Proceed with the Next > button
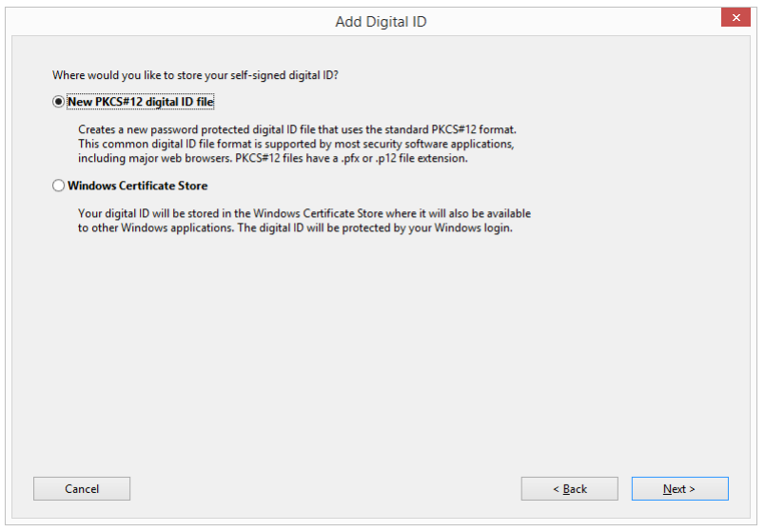This screenshot has width=765, height=532. click(679, 488)
